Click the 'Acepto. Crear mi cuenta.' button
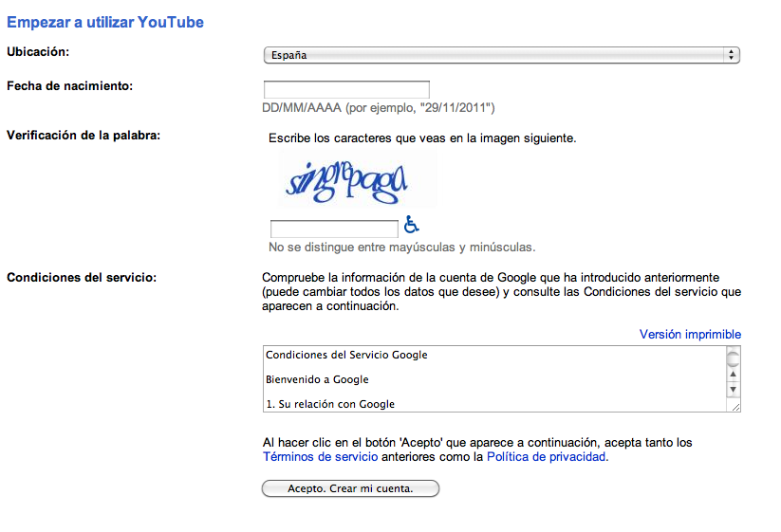This screenshot has width=781, height=532. (x=351, y=488)
